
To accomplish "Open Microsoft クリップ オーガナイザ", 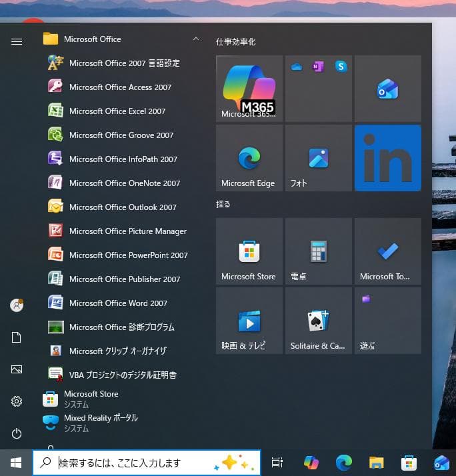I will [121, 351].
